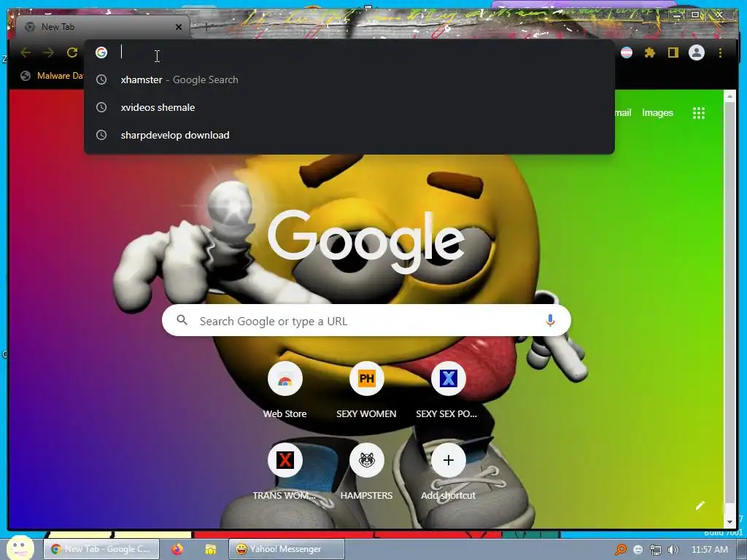
Task: Choose the xvideos suggestion row
Action: 349,107
